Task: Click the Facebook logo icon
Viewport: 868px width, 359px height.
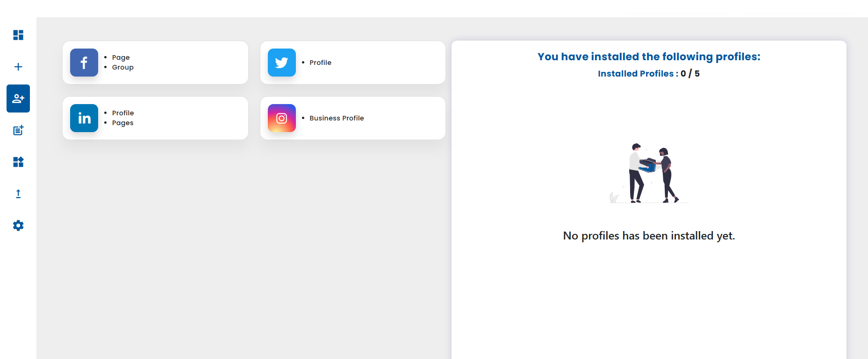Action: tap(84, 63)
